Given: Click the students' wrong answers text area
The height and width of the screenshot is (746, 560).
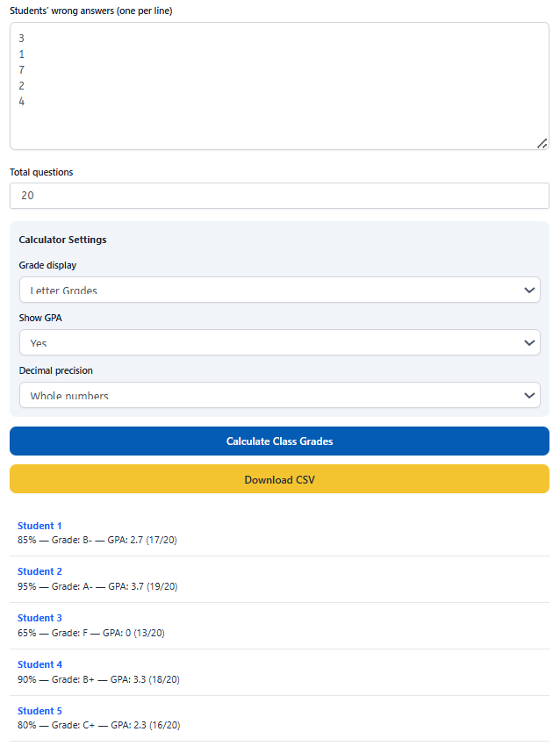Looking at the screenshot, I should 279,86.
